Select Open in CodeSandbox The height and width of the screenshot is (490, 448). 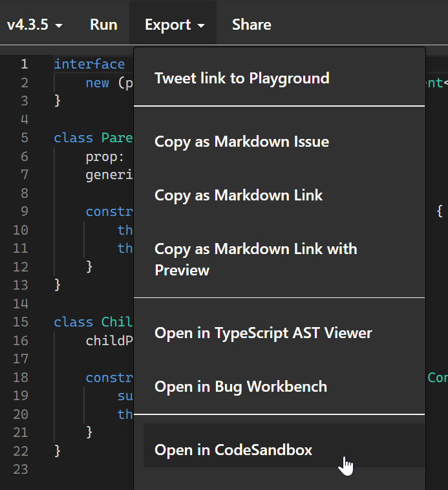[x=233, y=451]
